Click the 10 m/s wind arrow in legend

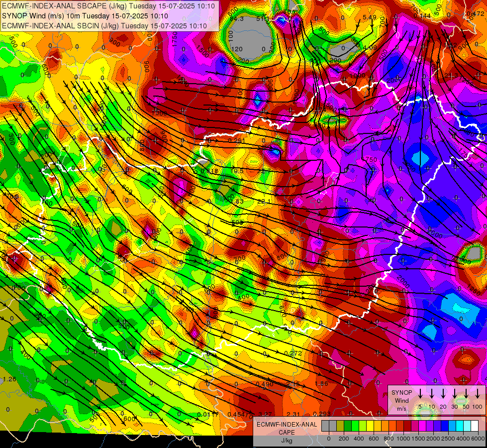pyautogui.click(x=431, y=394)
